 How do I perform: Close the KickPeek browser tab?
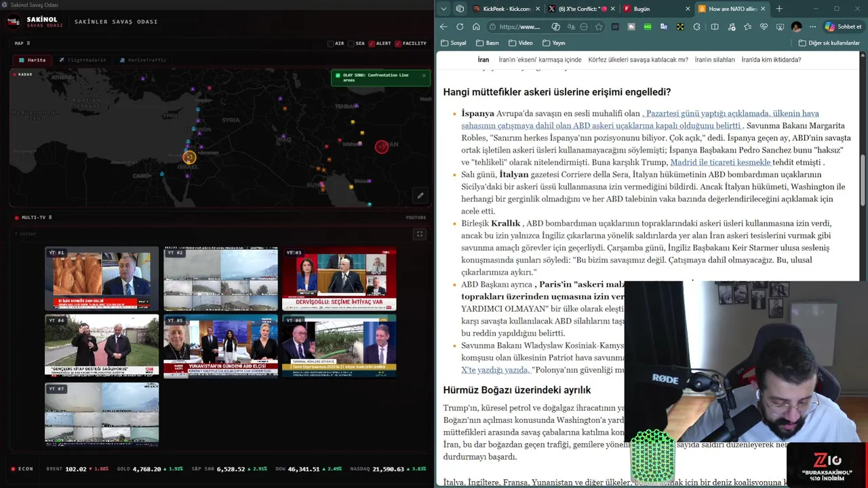538,9
